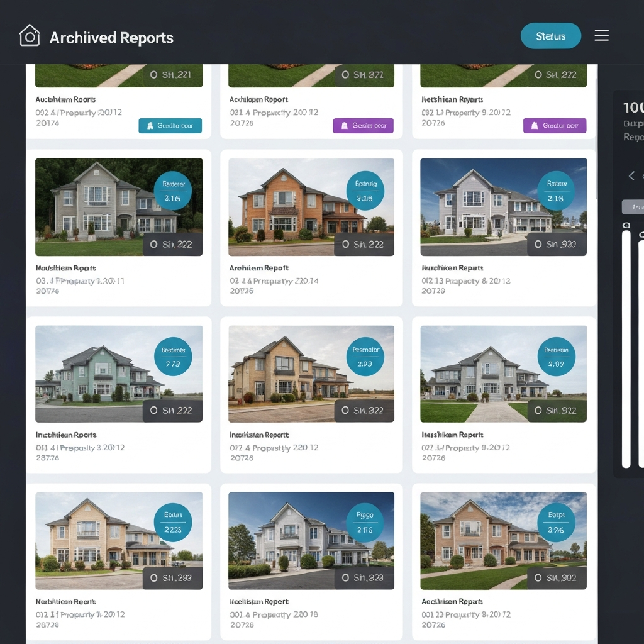644x644 pixels.
Task: Open the Duplicate Reports section heading
Action: 634,130
